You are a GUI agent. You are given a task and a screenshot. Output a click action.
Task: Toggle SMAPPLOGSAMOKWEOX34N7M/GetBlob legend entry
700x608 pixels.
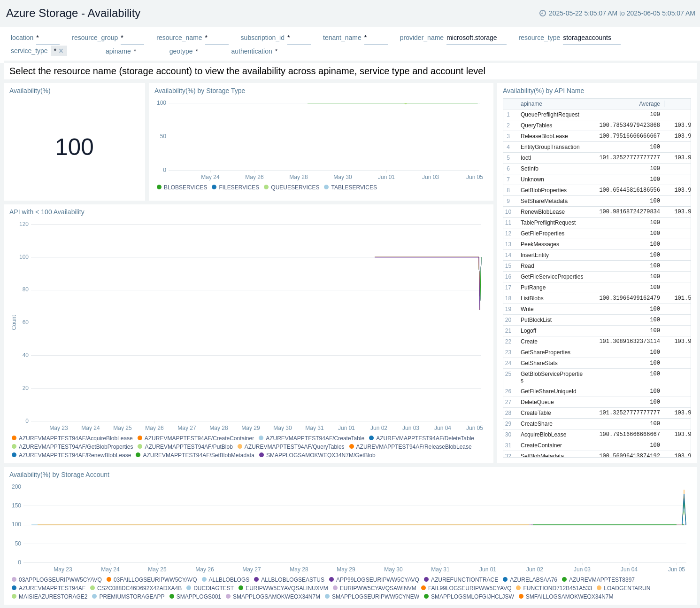[317, 455]
